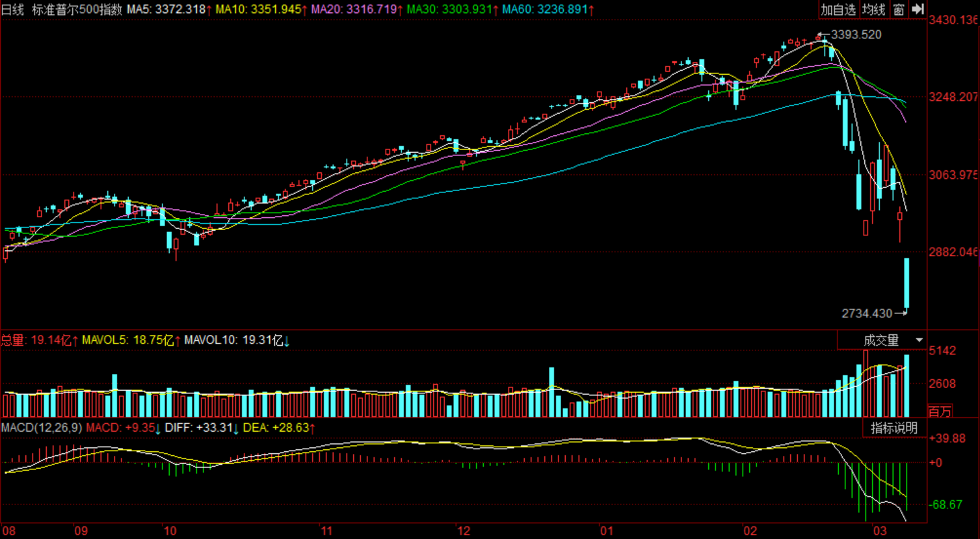
Task: Toggle the 均线 moving average lines button
Action: point(874,9)
